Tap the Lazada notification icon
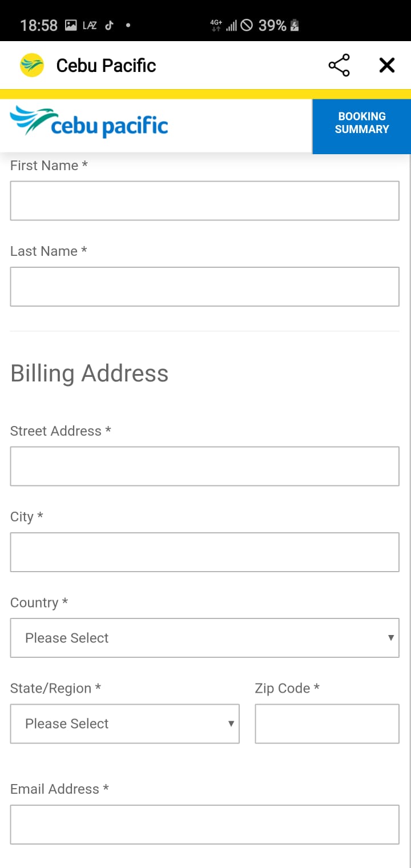Screen dimensions: 411x868 tap(90, 25)
